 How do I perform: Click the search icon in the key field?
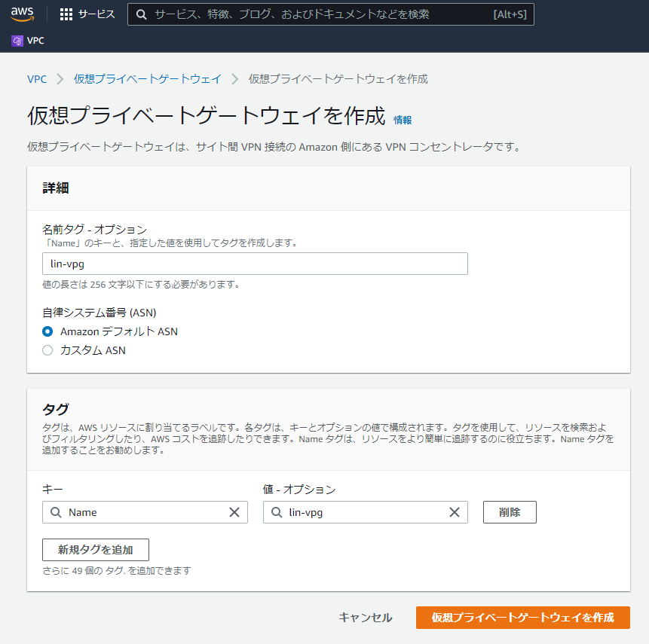(56, 512)
